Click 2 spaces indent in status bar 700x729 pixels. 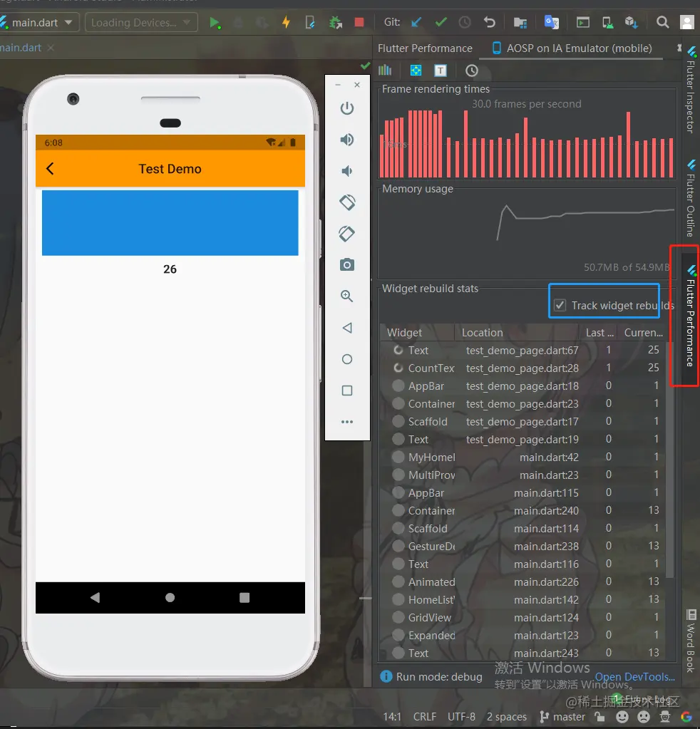coord(507,716)
